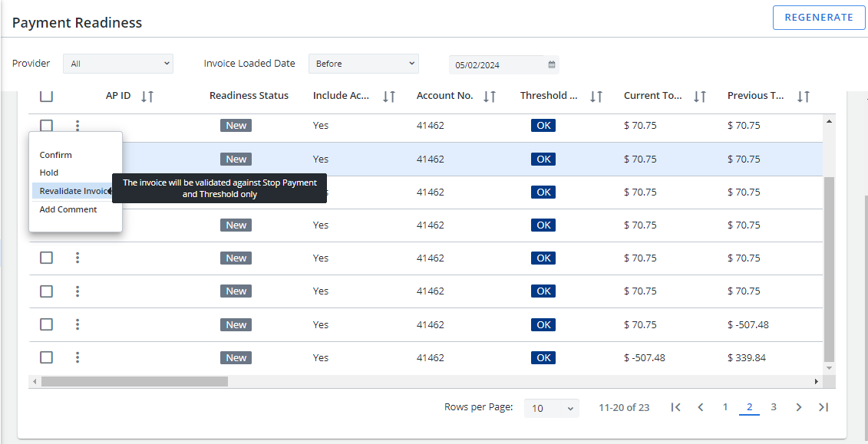868x444 pixels.
Task: Select Add Comment in the context menu
Action: [68, 209]
